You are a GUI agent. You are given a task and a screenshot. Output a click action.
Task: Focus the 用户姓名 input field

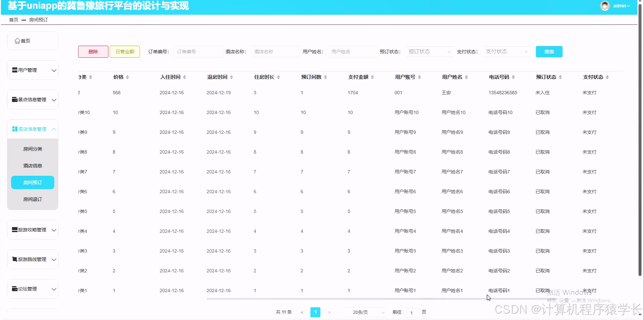click(x=352, y=52)
